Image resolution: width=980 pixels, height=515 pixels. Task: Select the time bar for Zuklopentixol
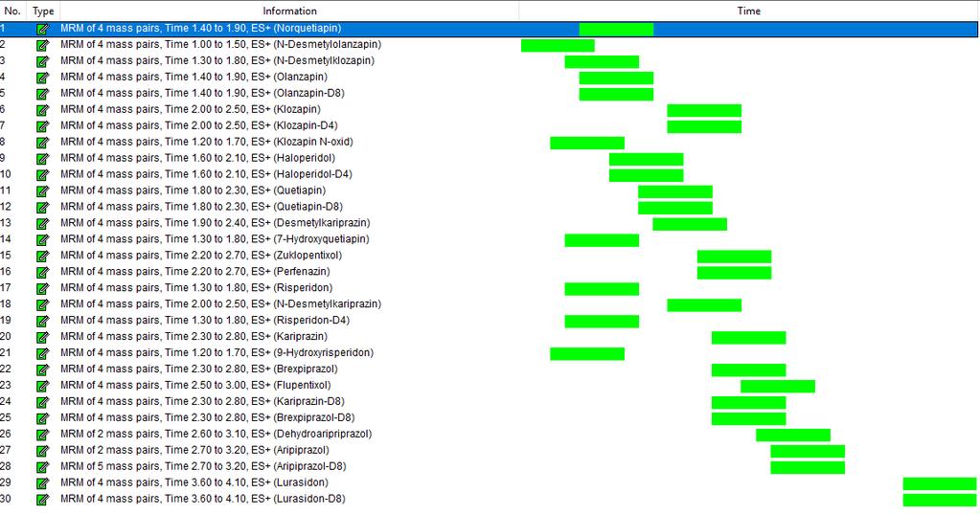tap(735, 257)
